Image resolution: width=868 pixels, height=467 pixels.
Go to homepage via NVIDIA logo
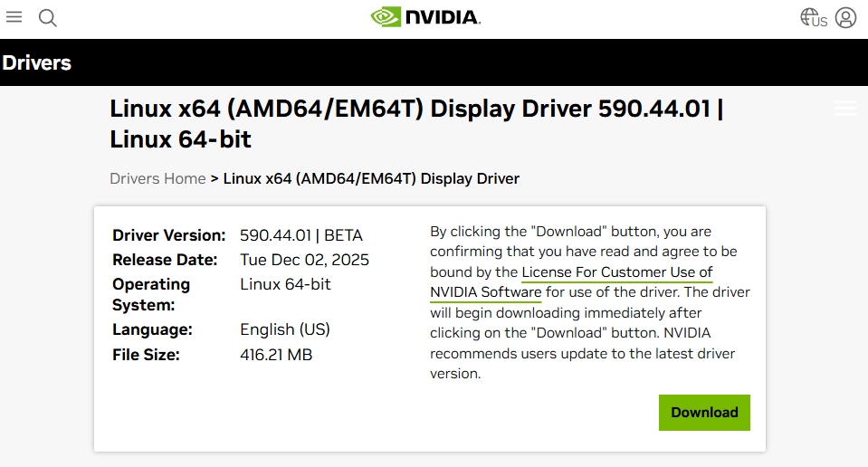point(425,17)
